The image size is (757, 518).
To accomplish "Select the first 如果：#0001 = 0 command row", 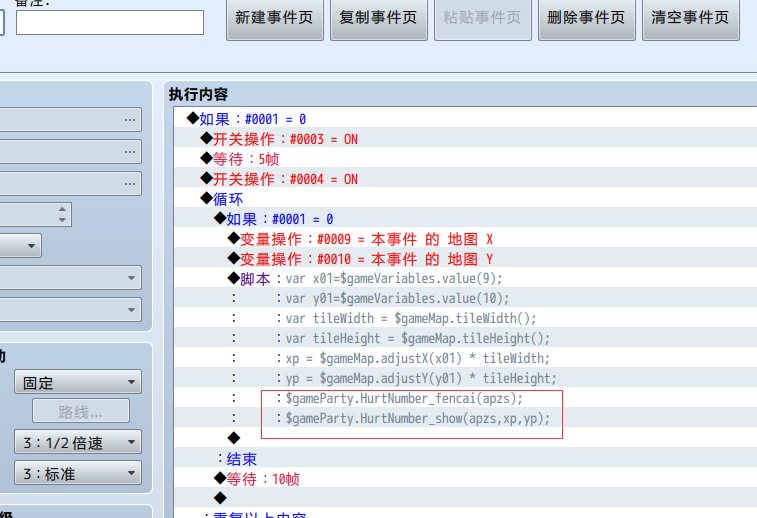I will pyautogui.click(x=465, y=118).
